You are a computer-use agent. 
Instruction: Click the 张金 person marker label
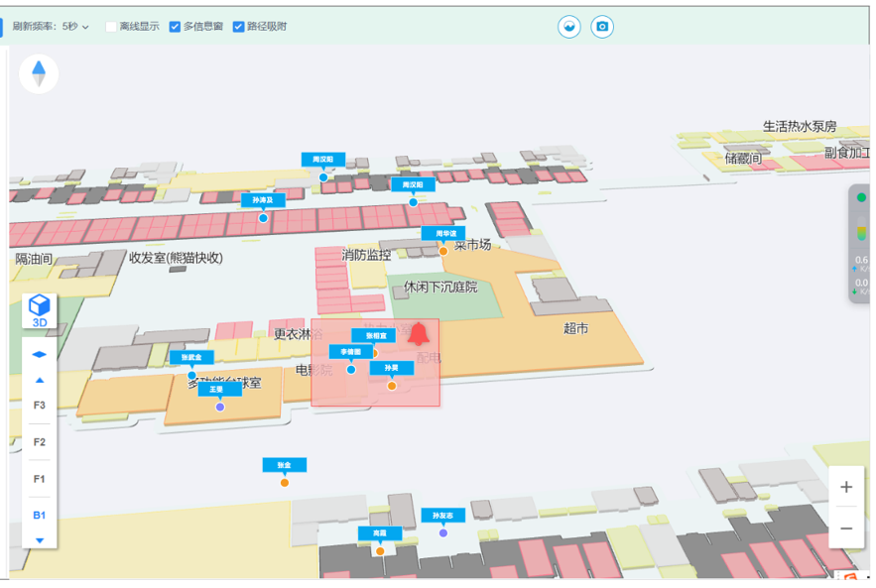pos(284,465)
